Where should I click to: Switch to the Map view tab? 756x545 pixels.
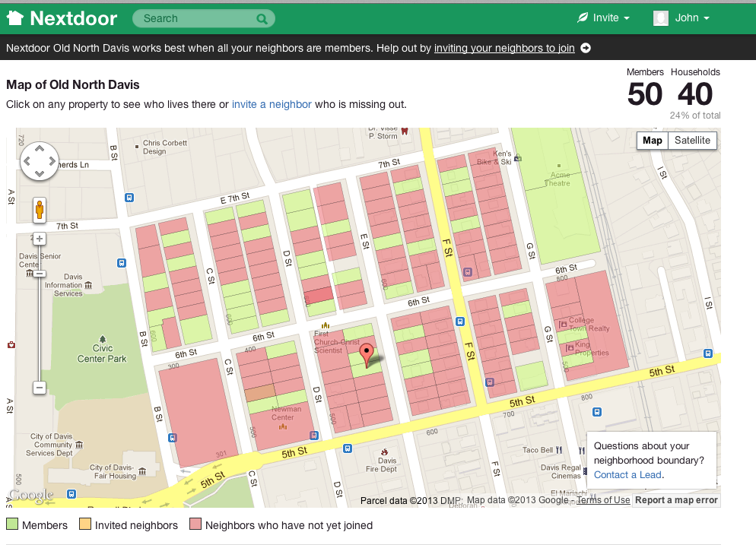pos(653,140)
